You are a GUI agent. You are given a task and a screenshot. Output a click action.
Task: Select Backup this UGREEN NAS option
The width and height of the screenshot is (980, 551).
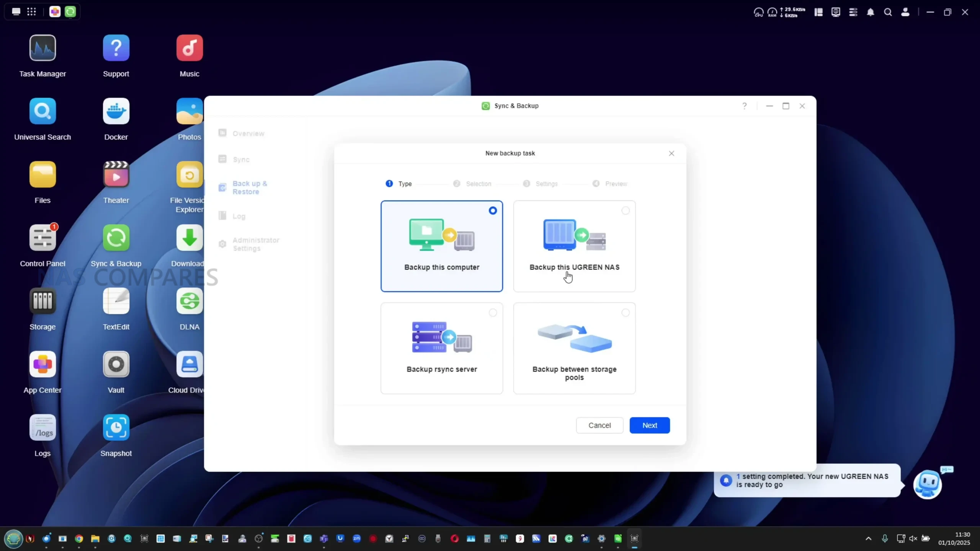tap(574, 246)
